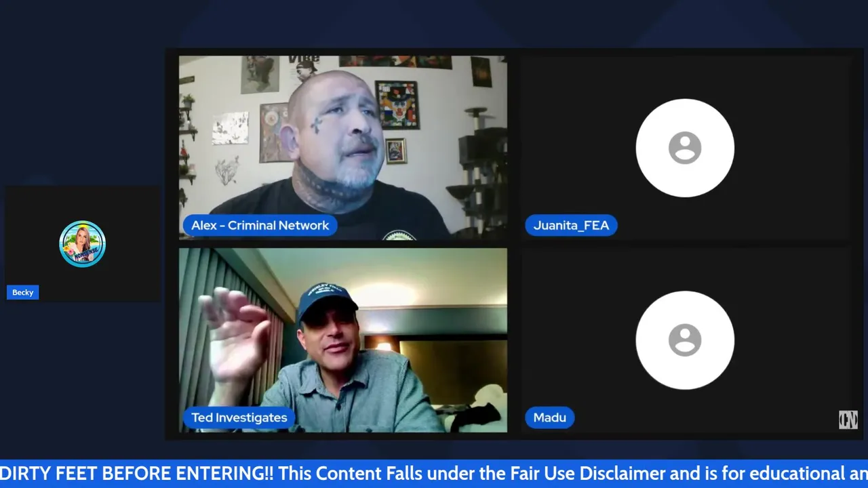
Task: Click Madu's placeholder avatar icon
Action: coord(685,340)
